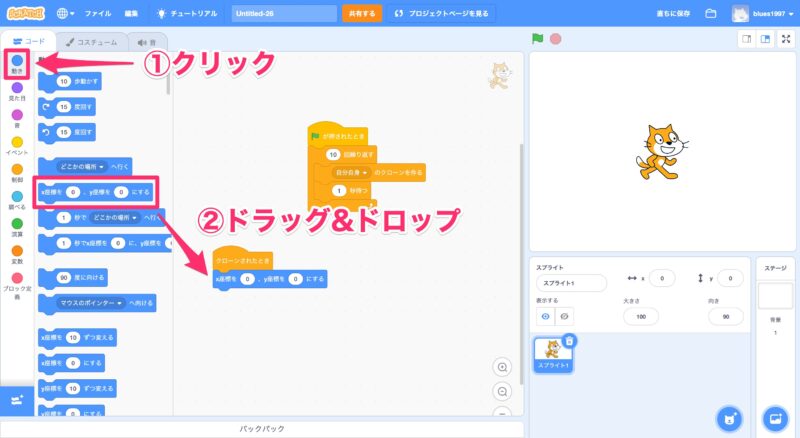This screenshot has width=800, height=438.
Task: Click the add extension button
Action: (17, 400)
